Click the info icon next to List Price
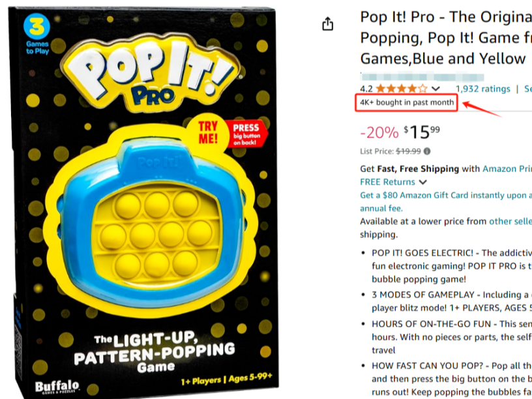The image size is (532, 399). [x=427, y=151]
